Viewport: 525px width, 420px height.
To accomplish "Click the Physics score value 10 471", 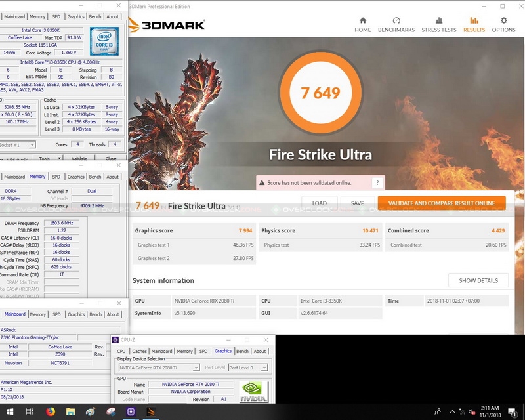I will click(370, 230).
